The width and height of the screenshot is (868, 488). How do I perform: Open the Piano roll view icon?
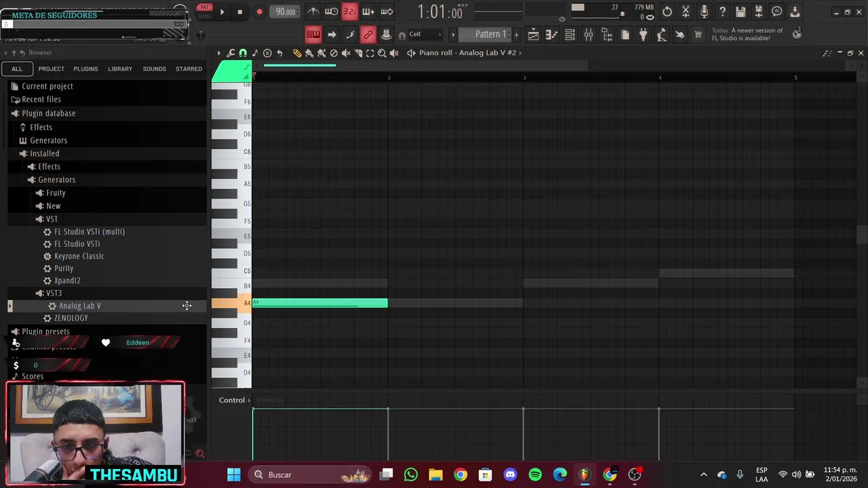[x=552, y=35]
